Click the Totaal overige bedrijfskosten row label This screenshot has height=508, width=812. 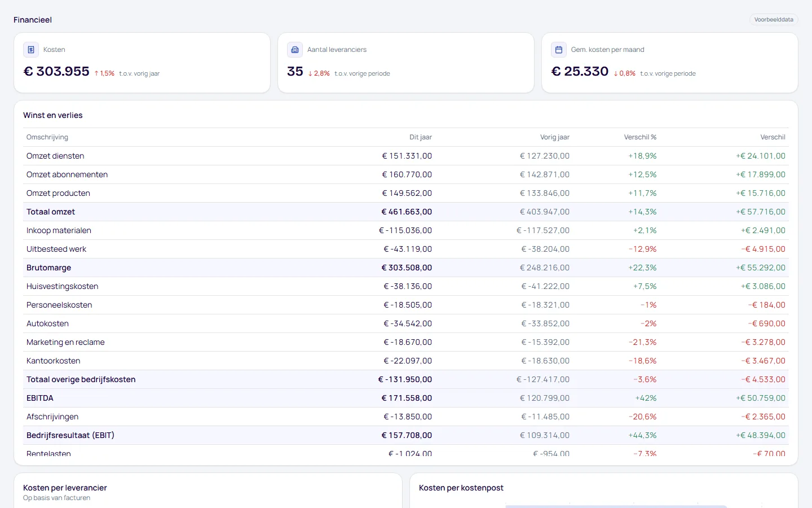coord(81,379)
